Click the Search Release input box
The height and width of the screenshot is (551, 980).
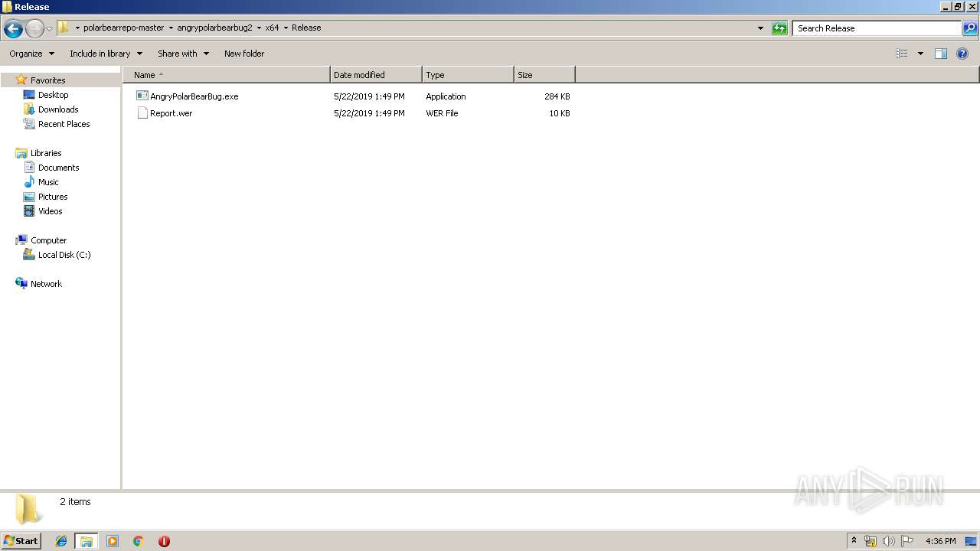tap(877, 28)
